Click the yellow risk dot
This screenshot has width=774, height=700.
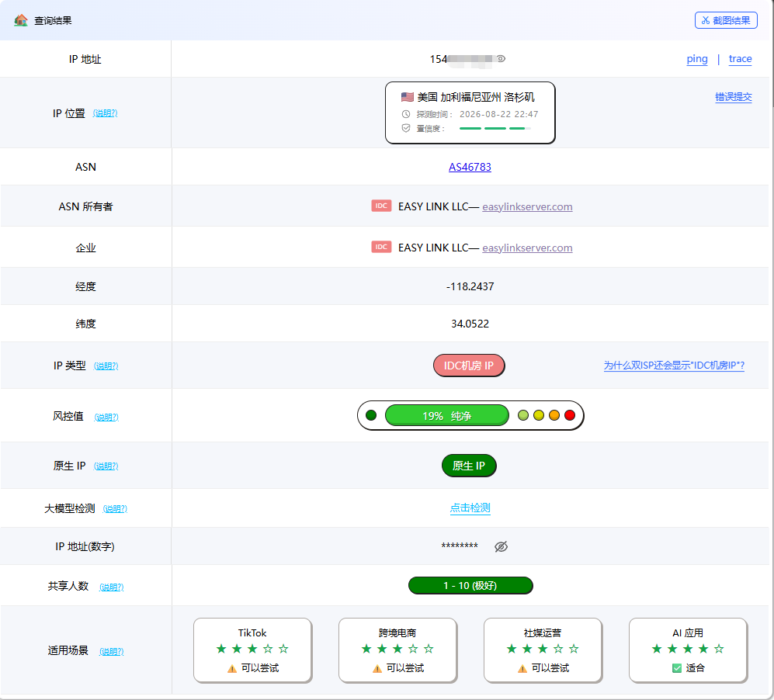539,415
